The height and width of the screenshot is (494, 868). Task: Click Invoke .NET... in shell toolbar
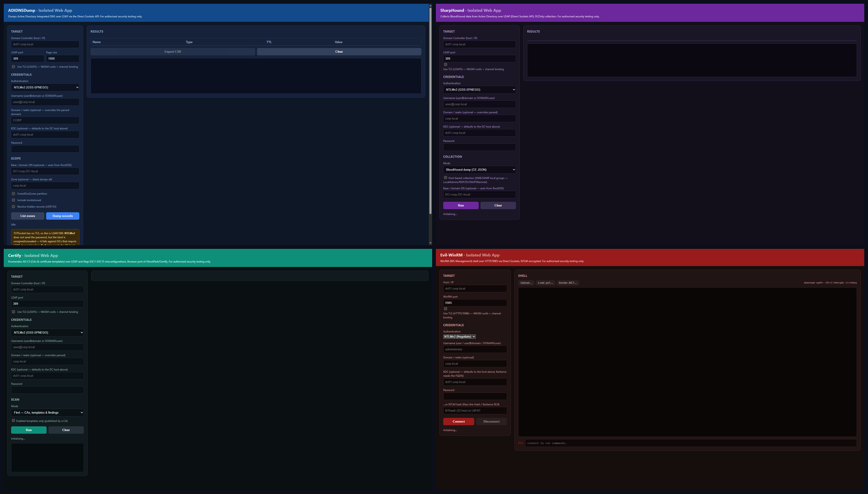[x=568, y=283]
